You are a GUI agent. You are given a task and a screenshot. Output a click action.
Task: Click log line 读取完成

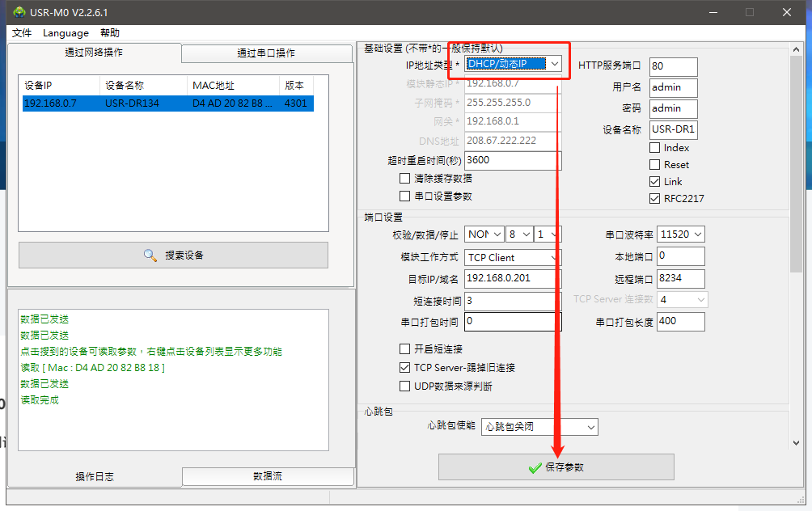click(40, 400)
